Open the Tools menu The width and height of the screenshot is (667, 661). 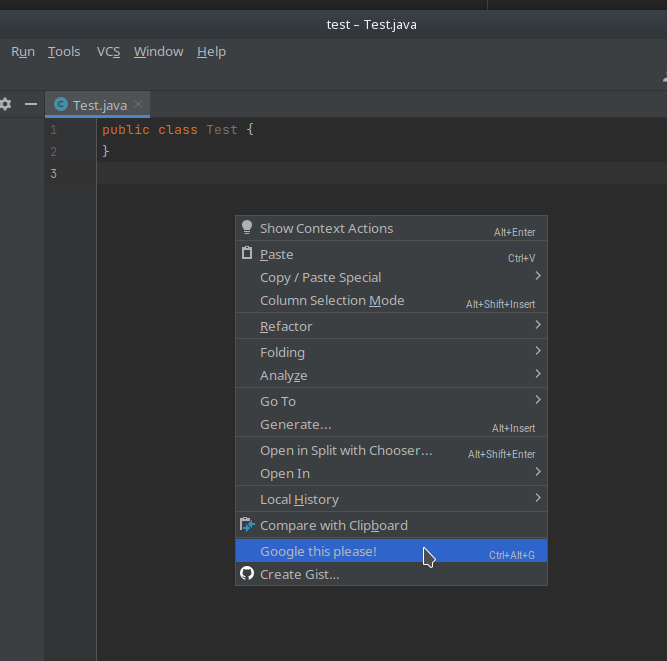point(64,51)
